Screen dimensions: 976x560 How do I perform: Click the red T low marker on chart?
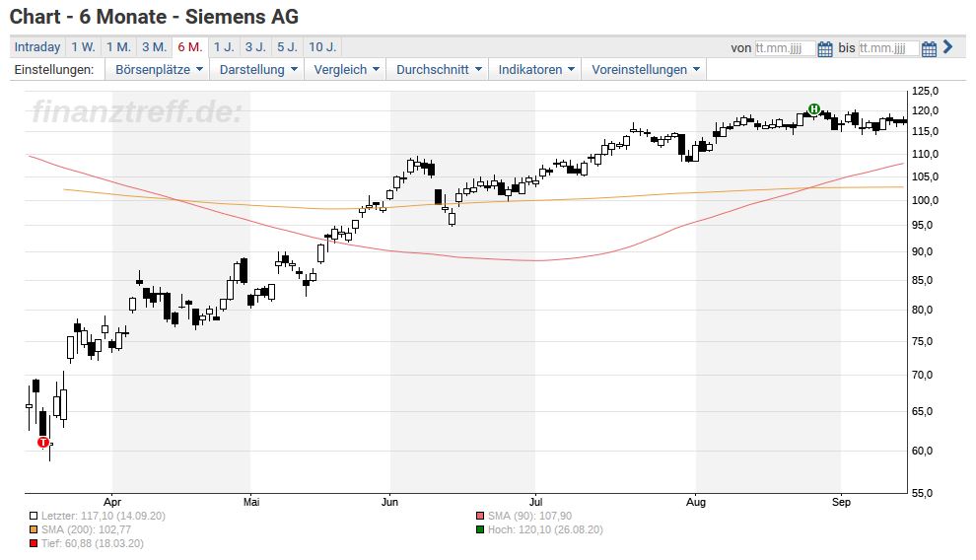(x=43, y=443)
